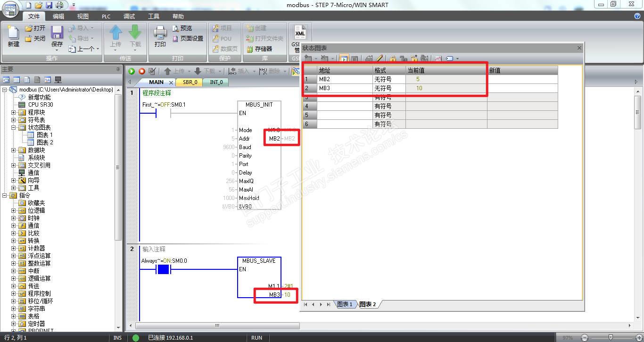Click the 关闭 (Close) project button
The width and height of the screenshot is (644, 342).
[35, 39]
